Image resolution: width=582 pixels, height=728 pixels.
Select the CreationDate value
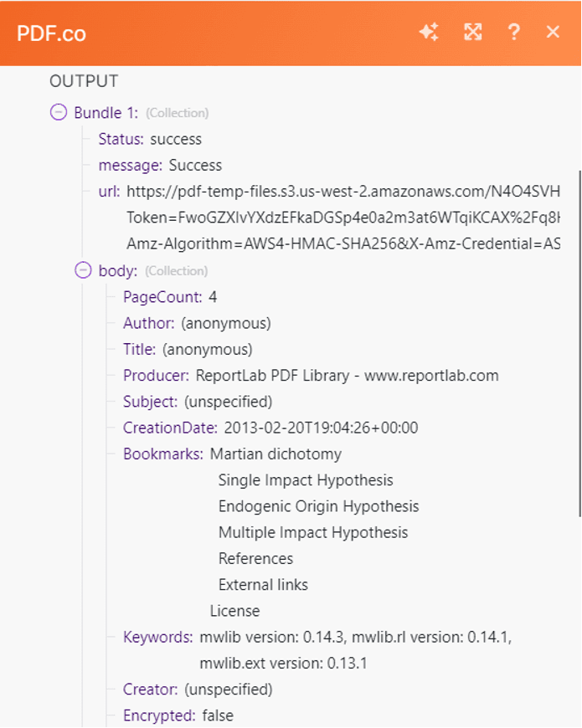pyautogui.click(x=321, y=428)
